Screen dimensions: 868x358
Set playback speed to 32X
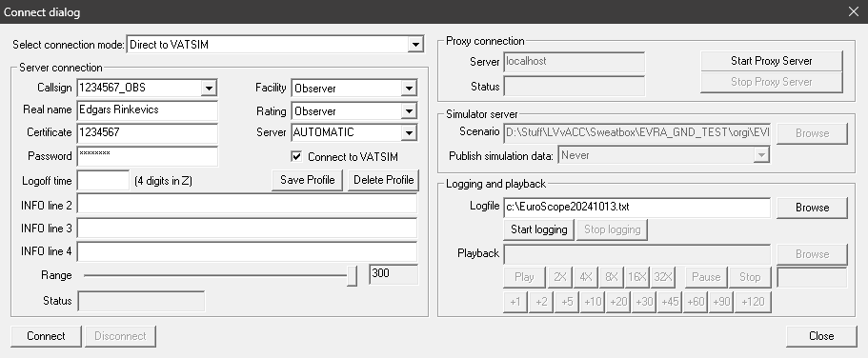tap(662, 277)
